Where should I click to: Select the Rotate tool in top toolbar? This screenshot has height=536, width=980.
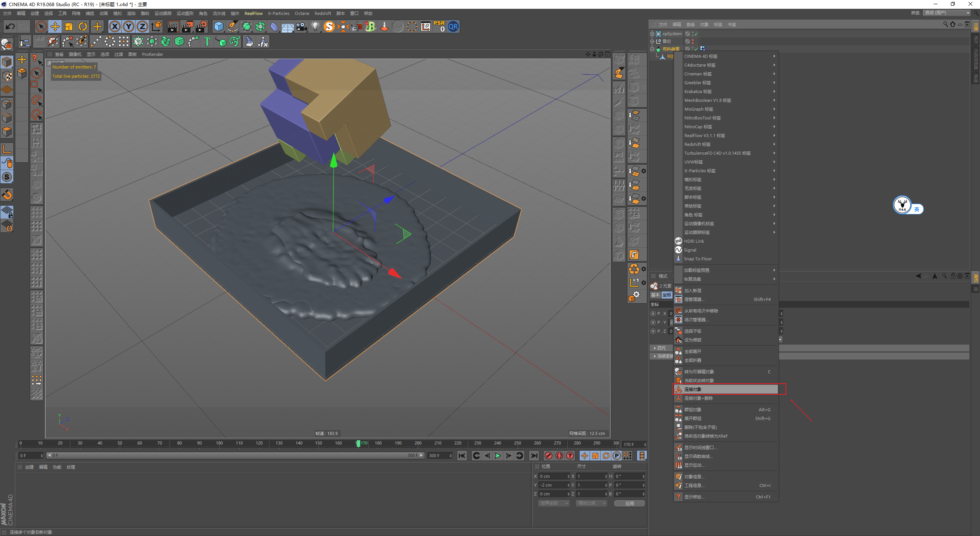[x=83, y=26]
